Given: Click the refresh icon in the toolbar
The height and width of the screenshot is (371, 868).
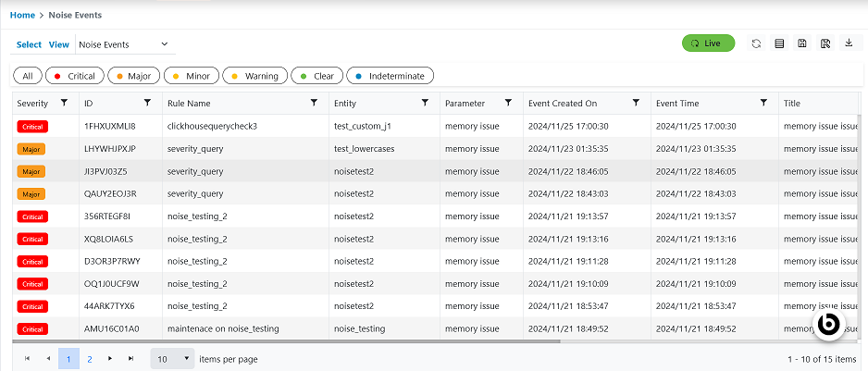Looking at the screenshot, I should tap(756, 43).
